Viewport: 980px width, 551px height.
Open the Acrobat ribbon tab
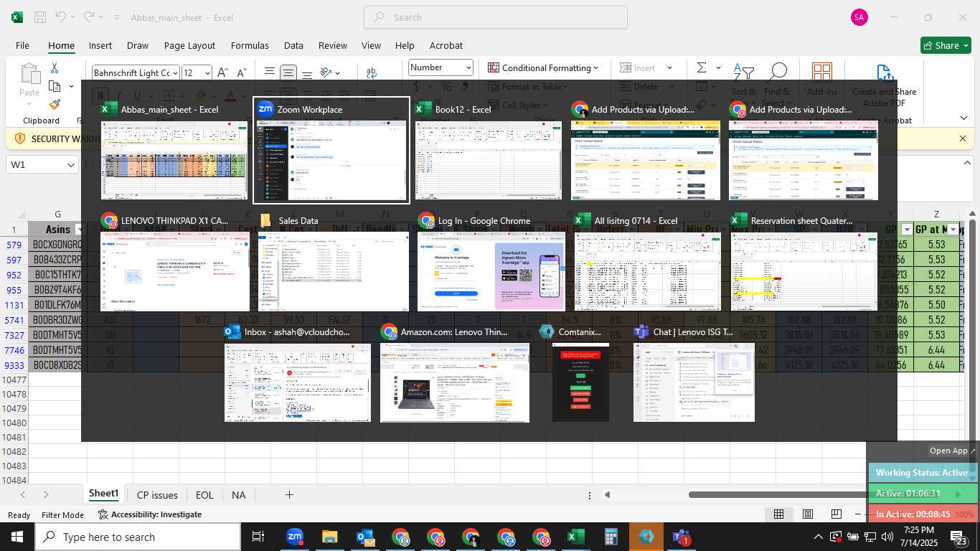446,45
